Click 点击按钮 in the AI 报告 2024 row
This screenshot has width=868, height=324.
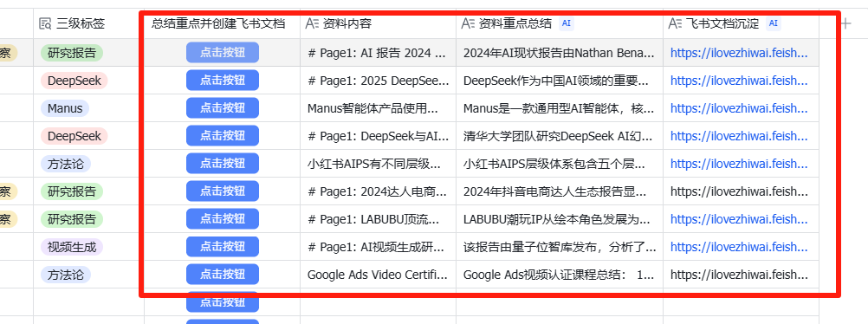[x=223, y=53]
